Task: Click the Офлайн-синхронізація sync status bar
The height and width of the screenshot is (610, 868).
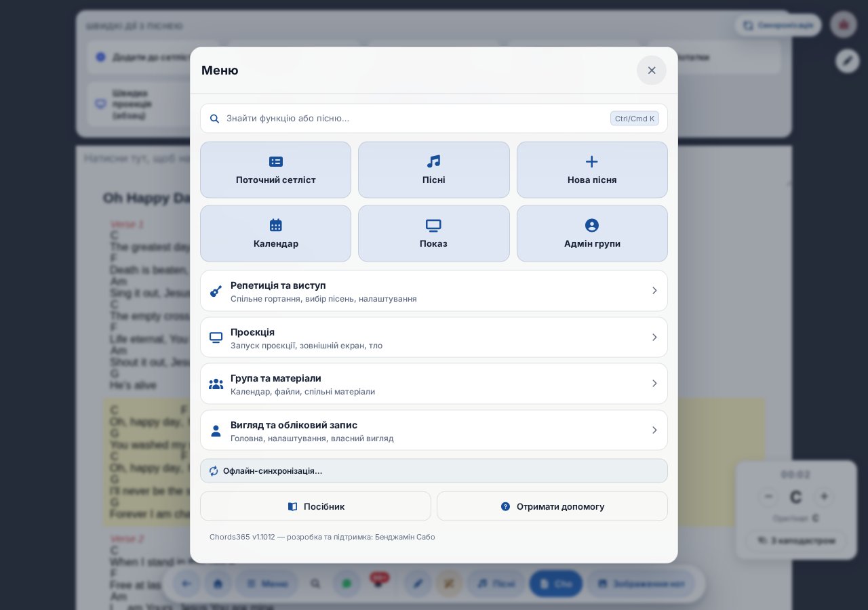Action: 434,471
